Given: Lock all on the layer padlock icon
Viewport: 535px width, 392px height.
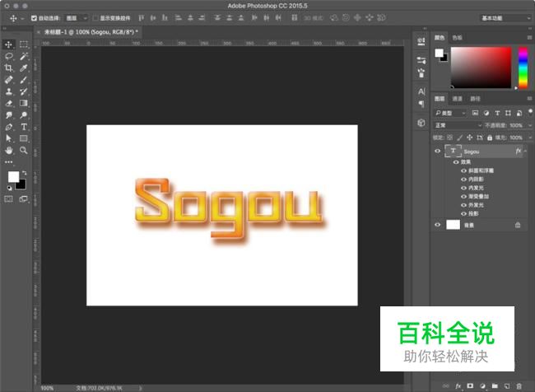Looking at the screenshot, I should 490,138.
